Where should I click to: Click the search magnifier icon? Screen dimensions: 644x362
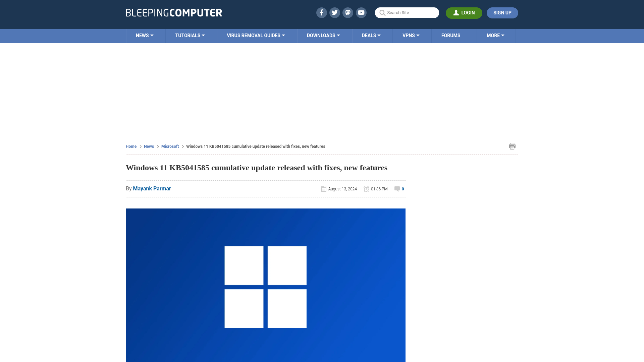click(382, 12)
